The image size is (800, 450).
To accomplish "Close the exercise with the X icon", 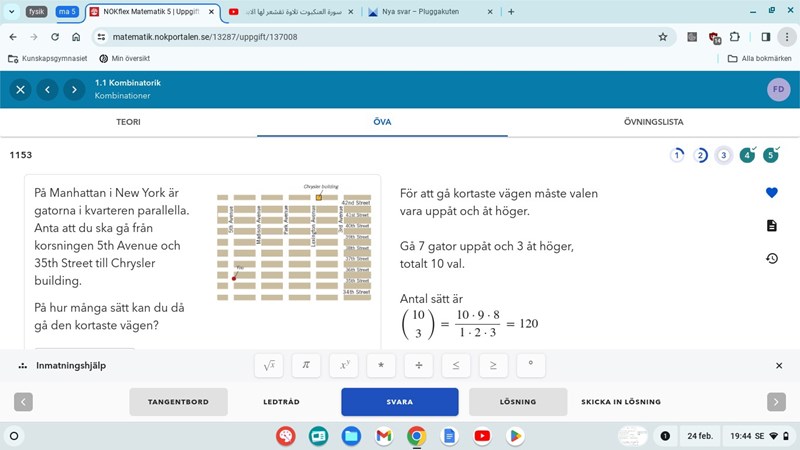I will (x=20, y=90).
